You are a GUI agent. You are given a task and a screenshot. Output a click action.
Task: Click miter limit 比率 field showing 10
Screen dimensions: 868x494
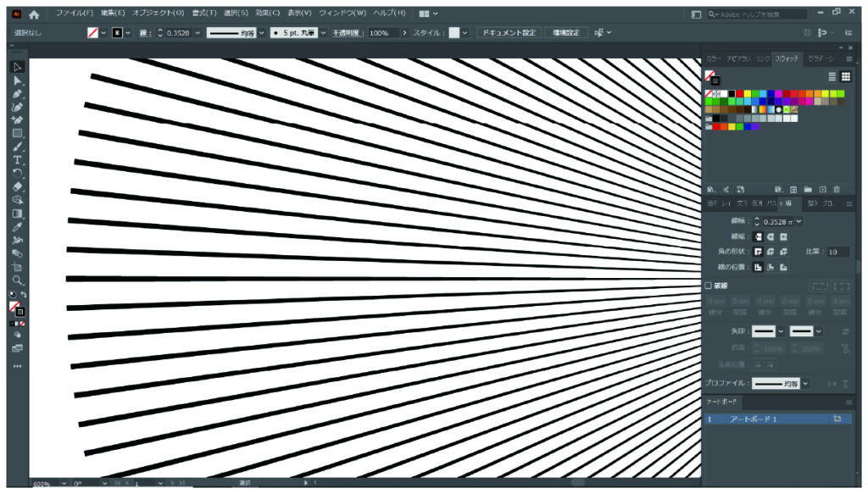[x=838, y=252]
